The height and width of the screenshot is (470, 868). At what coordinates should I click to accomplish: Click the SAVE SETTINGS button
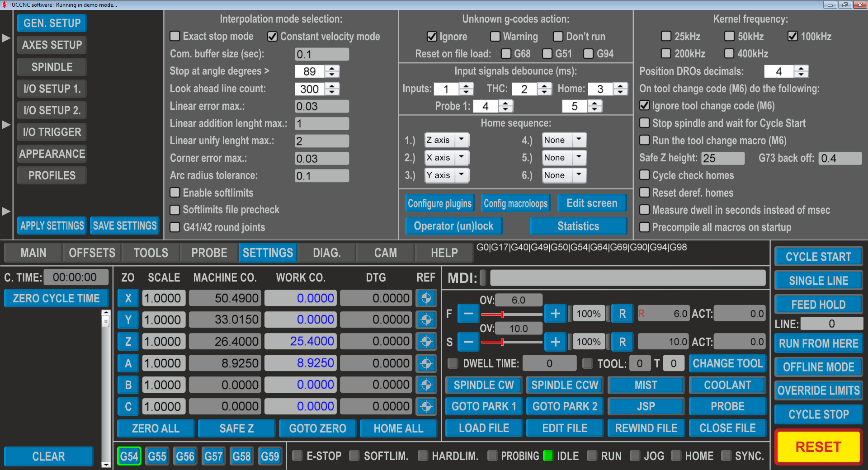125,226
